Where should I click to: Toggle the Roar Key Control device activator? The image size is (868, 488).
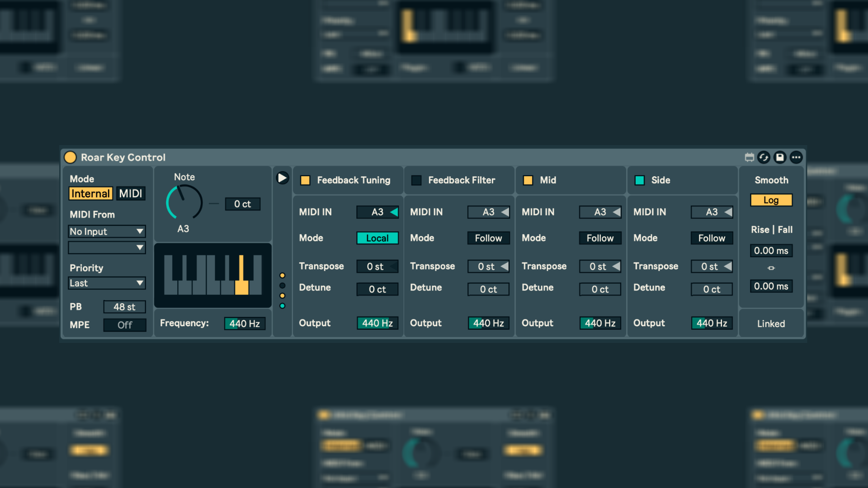(70, 157)
